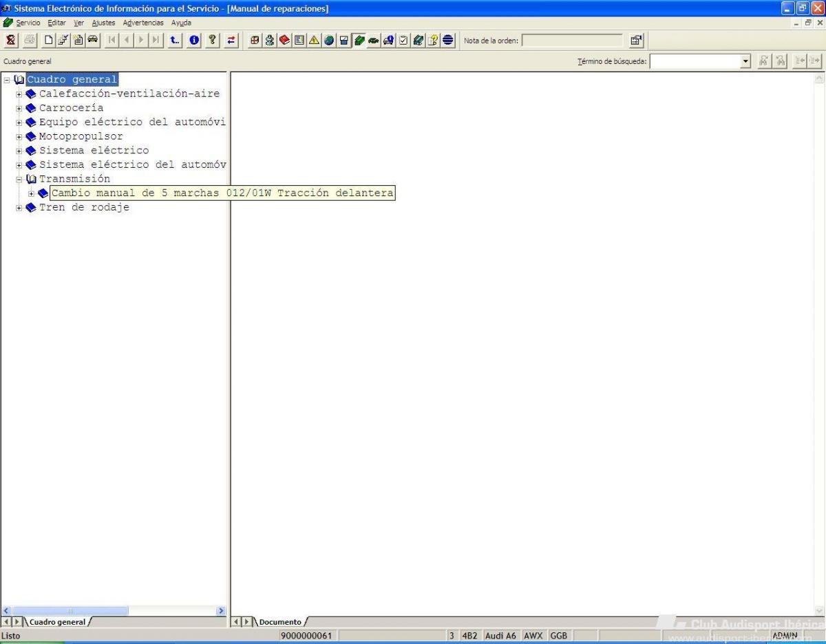826x644 pixels.
Task: Click the tree panel horizontal scrollbar thumb
Action: 70,611
